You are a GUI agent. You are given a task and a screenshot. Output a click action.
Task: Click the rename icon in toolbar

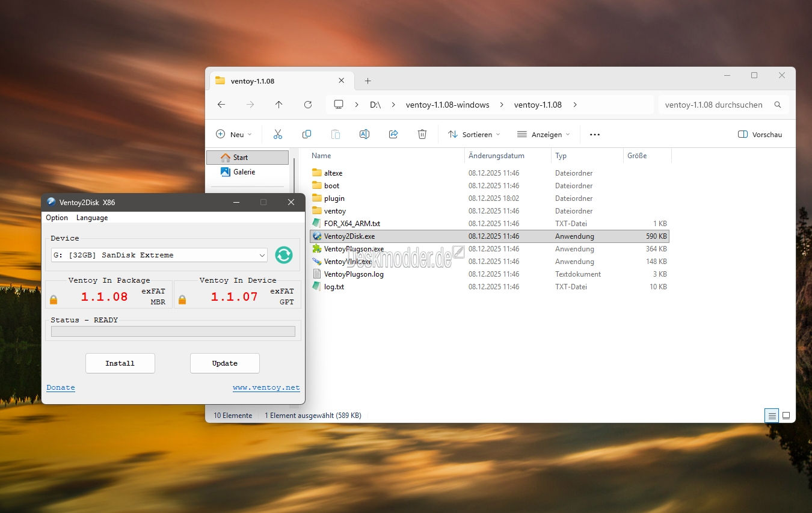tap(364, 134)
